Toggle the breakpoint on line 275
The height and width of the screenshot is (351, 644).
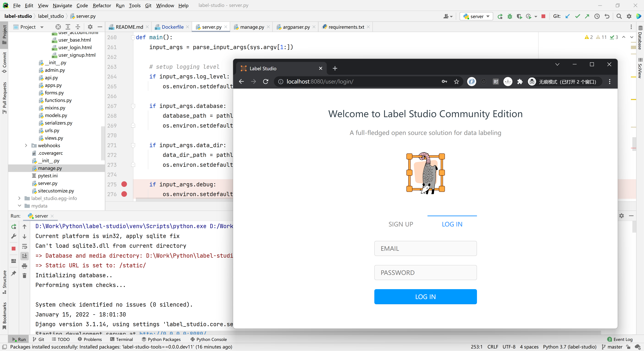tap(124, 184)
